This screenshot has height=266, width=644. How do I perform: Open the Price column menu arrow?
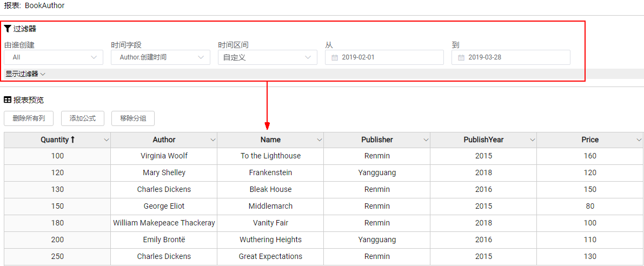click(x=639, y=140)
